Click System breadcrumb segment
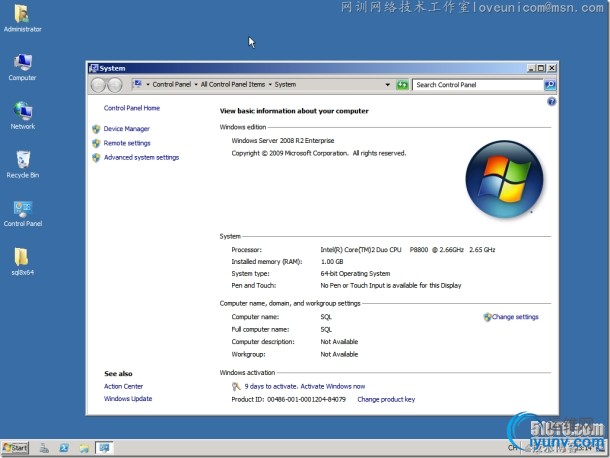This screenshot has height=458, width=610. point(285,84)
